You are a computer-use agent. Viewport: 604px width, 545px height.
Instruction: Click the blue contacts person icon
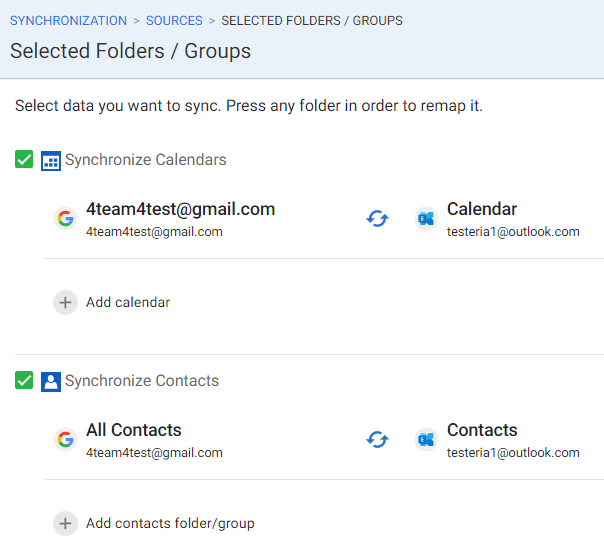pyautogui.click(x=51, y=381)
